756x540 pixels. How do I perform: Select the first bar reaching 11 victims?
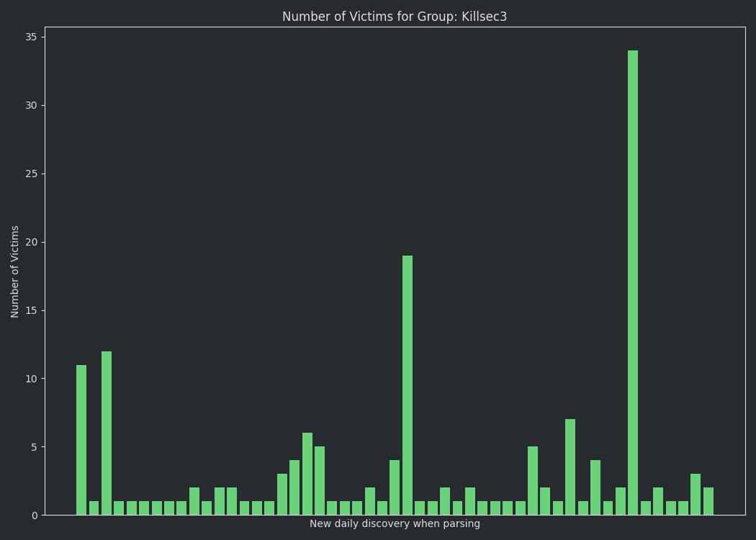point(81,440)
